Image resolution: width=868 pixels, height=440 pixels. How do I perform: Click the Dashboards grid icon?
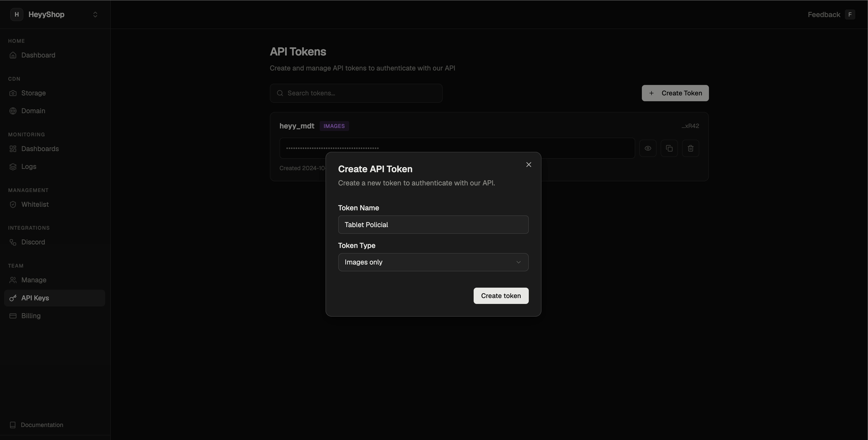(x=13, y=149)
